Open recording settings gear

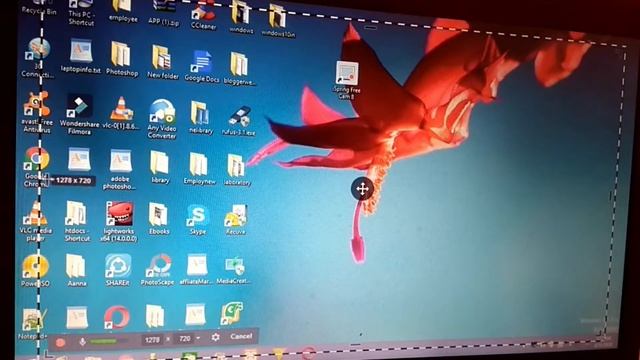coord(215,337)
